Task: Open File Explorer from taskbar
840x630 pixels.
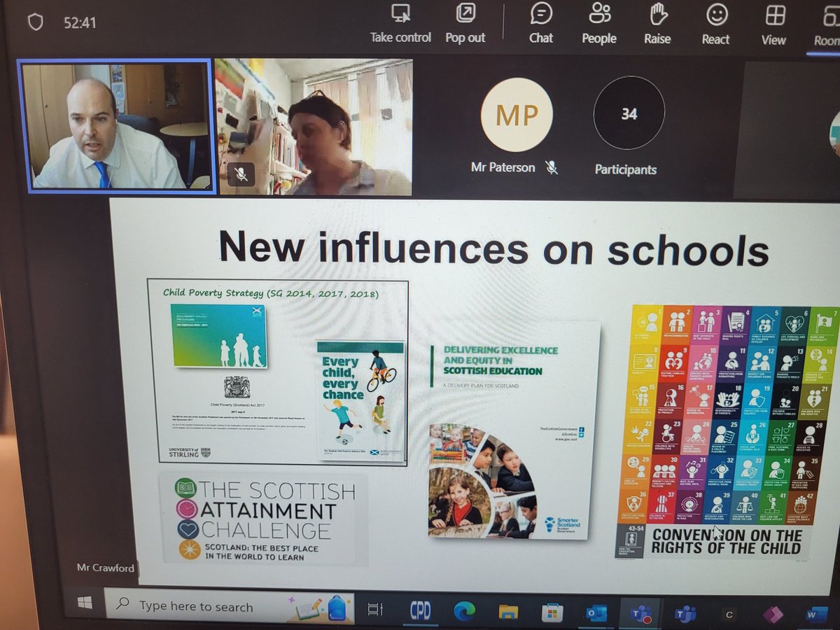Action: pyautogui.click(x=508, y=612)
